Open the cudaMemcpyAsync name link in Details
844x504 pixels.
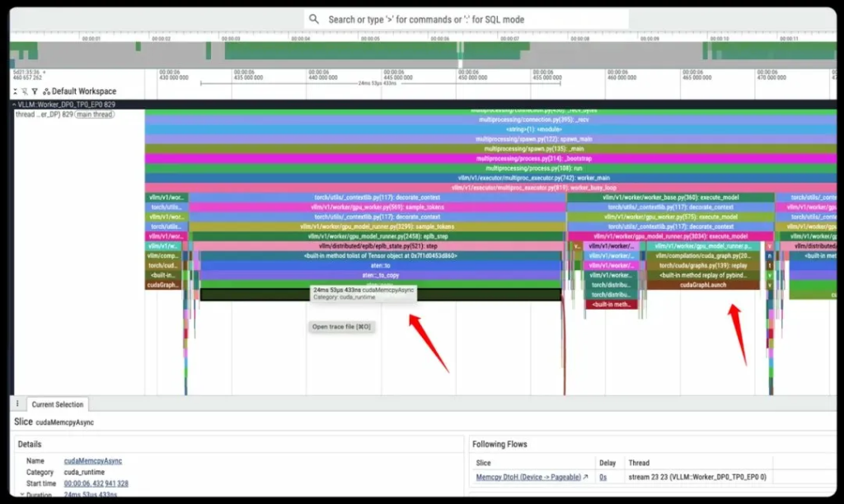pos(93,461)
